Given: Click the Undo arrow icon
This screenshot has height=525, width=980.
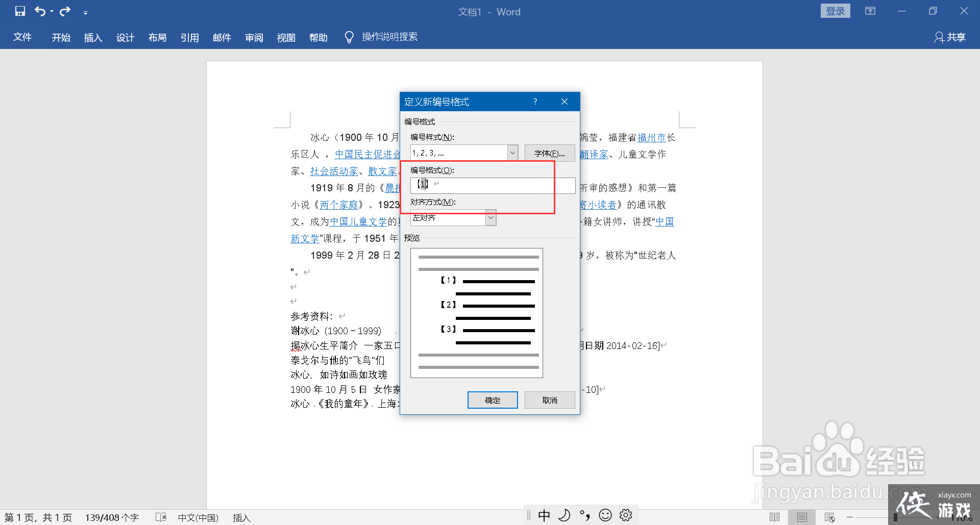Looking at the screenshot, I should 40,11.
